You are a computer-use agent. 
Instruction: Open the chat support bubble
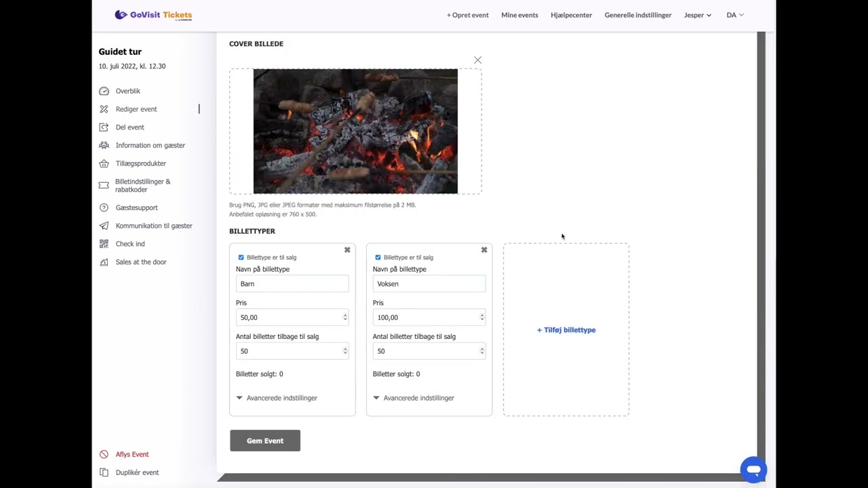753,469
